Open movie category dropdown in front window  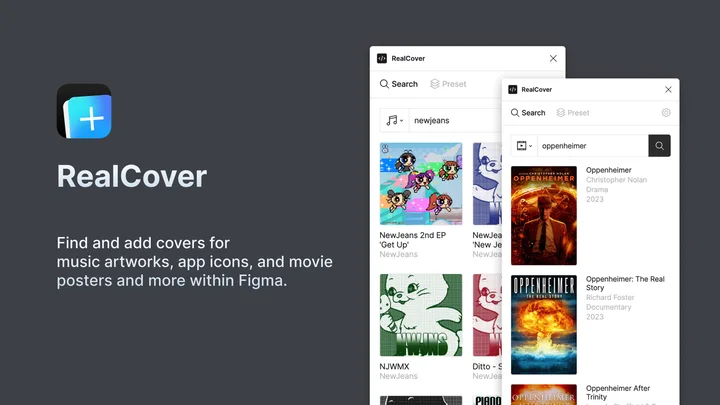pos(524,146)
